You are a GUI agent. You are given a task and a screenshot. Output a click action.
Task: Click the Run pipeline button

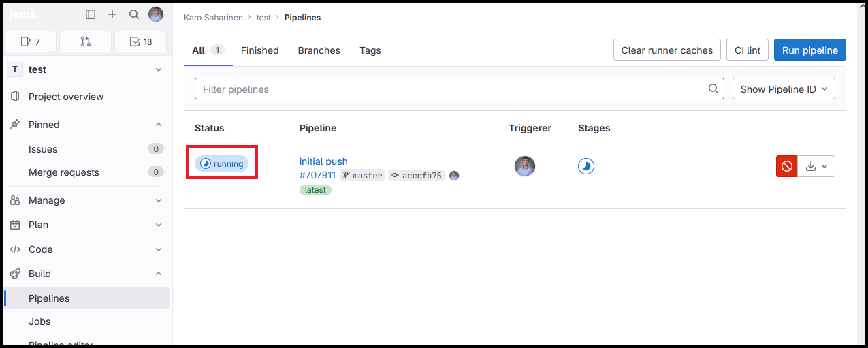[x=809, y=50]
